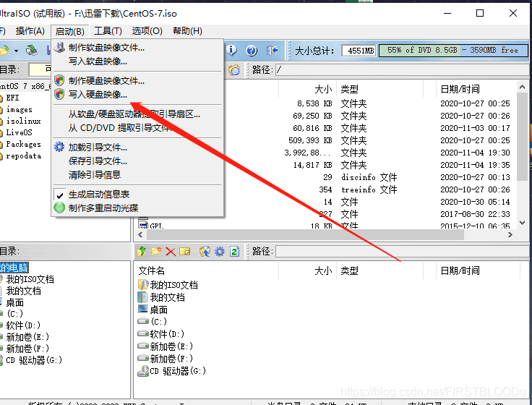Select the LiveOS folder in the ISO tree

(19, 132)
